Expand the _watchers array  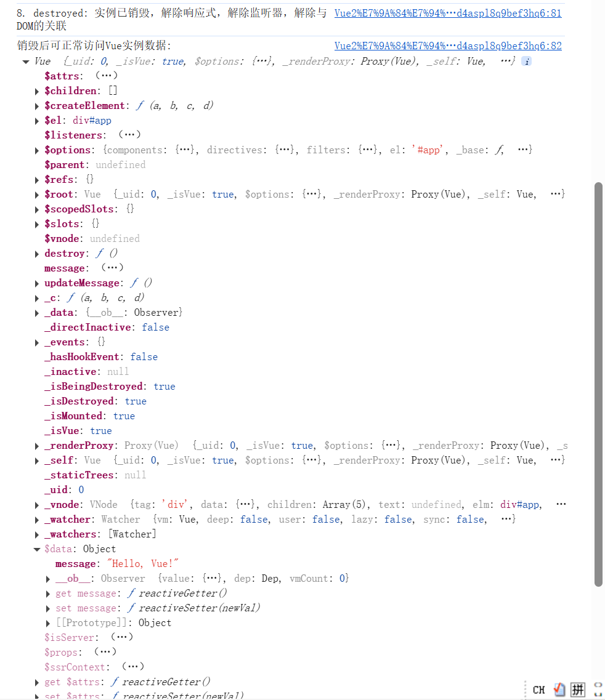point(36,534)
